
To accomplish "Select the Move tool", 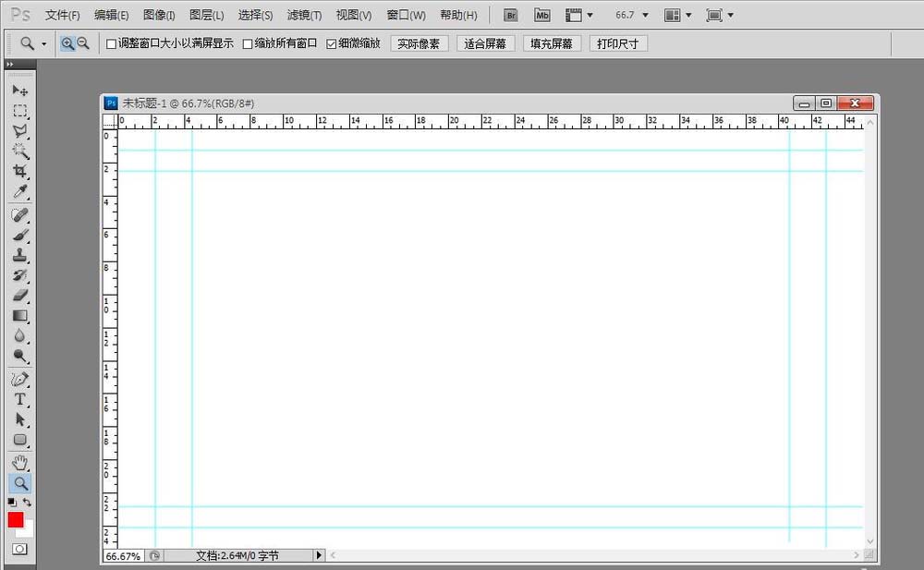I will 20,90.
